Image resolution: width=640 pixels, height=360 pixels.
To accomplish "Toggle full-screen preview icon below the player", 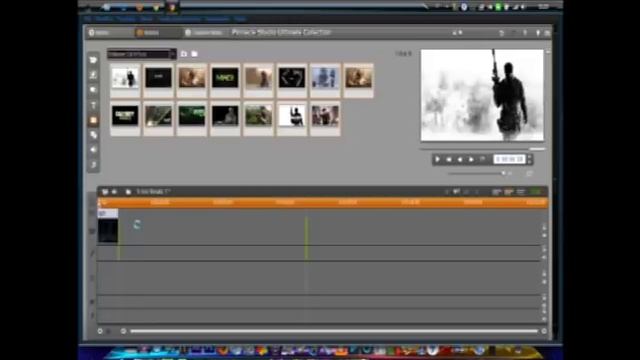I will point(529,173).
